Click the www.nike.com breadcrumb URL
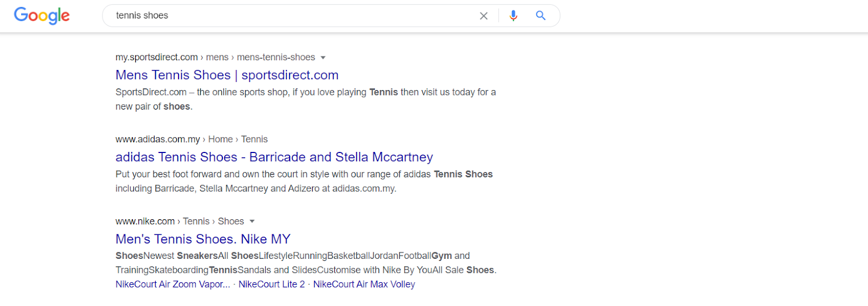The image size is (868, 306). [x=145, y=221]
